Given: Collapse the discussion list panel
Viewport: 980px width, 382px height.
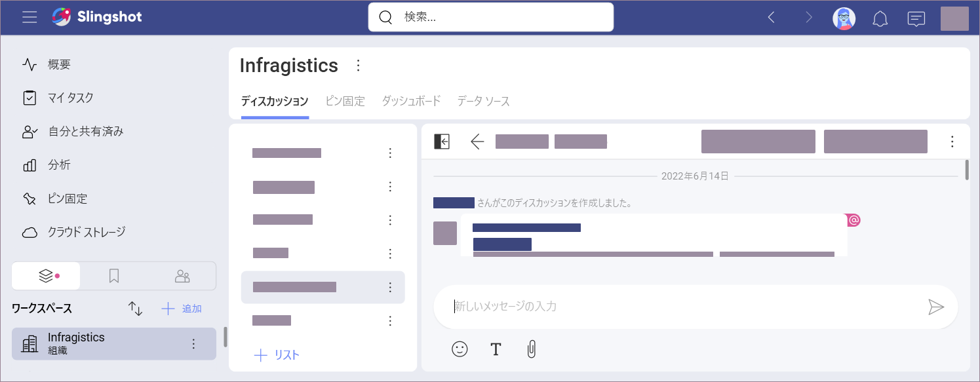Looking at the screenshot, I should [442, 142].
